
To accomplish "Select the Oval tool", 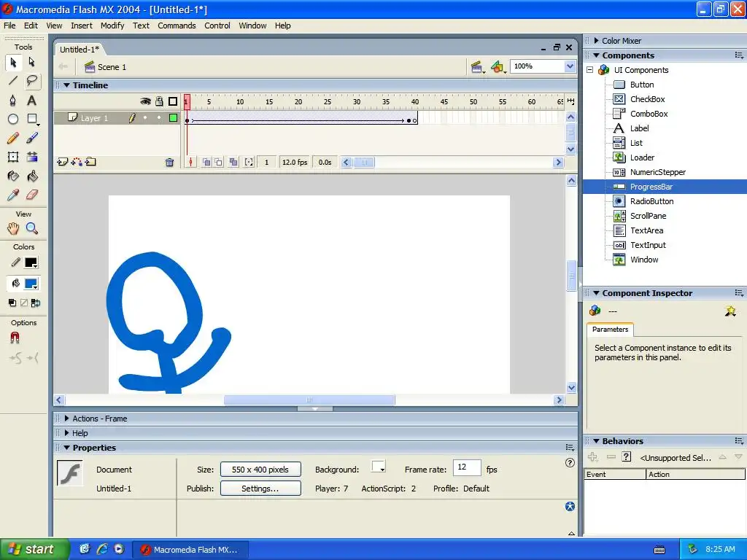I will tap(13, 119).
